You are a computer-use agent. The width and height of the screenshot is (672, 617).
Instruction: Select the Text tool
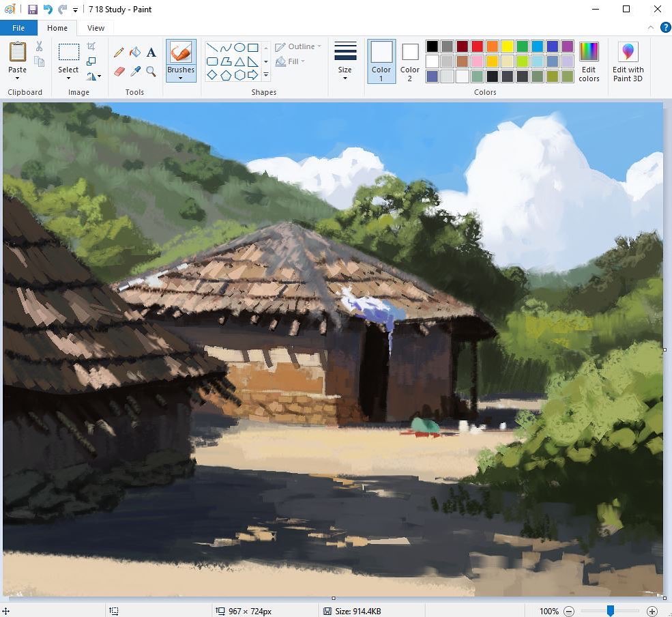(151, 53)
